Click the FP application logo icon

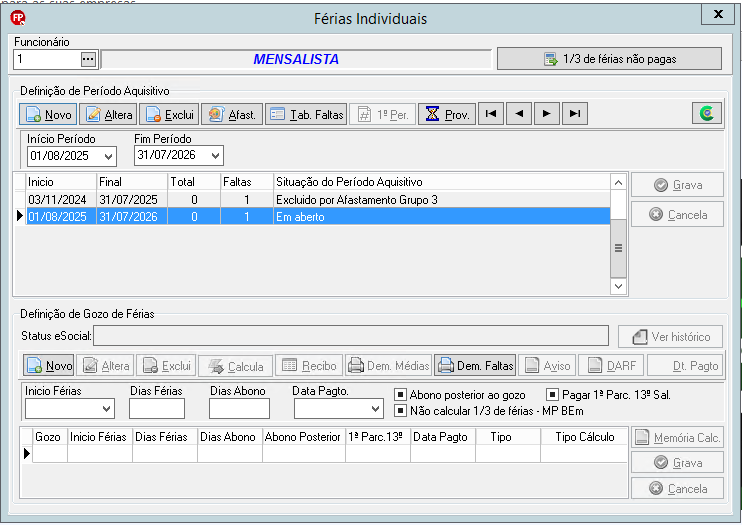(18, 18)
